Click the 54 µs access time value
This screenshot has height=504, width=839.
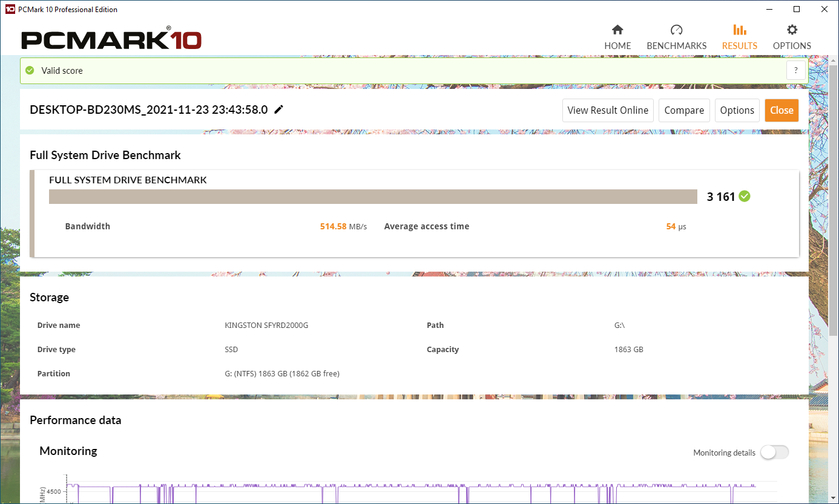point(676,226)
